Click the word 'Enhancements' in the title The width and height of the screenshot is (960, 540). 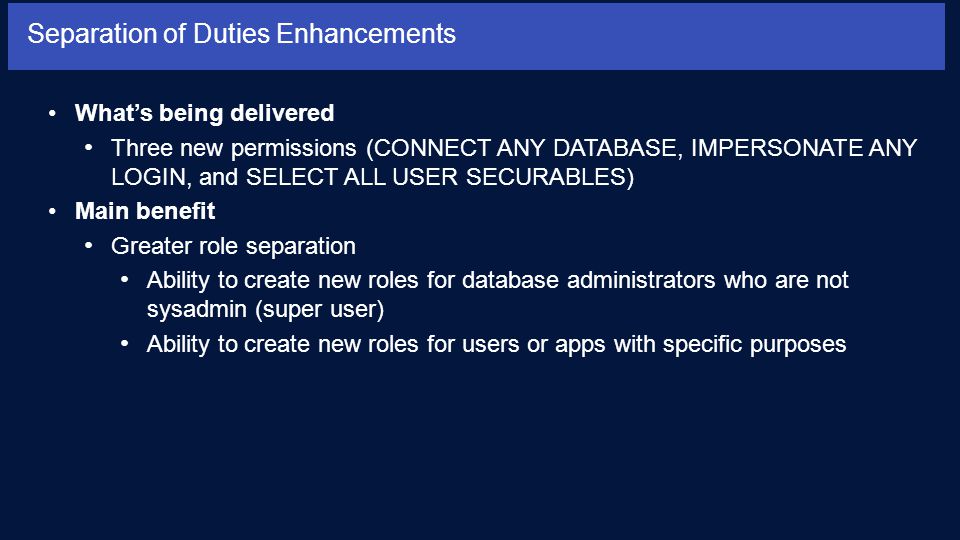(x=366, y=34)
